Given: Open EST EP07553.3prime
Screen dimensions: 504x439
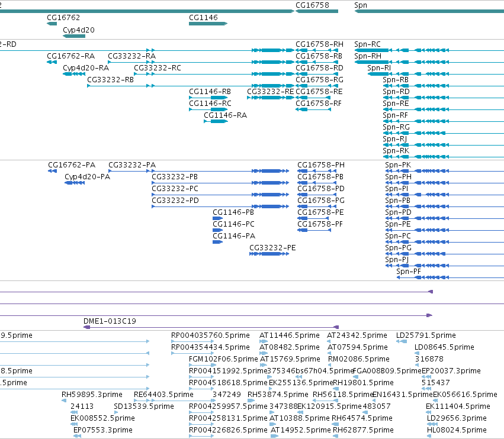Looking at the screenshot, I should pyautogui.click(x=103, y=430).
